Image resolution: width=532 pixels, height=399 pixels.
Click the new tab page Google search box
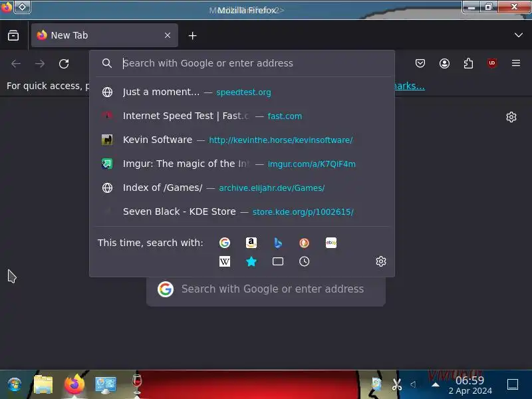pos(265,289)
